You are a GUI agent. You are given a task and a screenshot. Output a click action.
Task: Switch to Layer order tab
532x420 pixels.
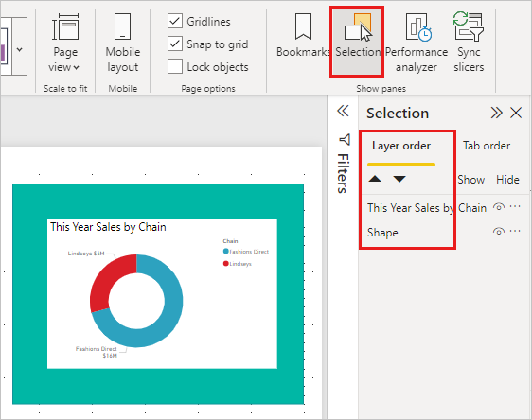click(401, 146)
